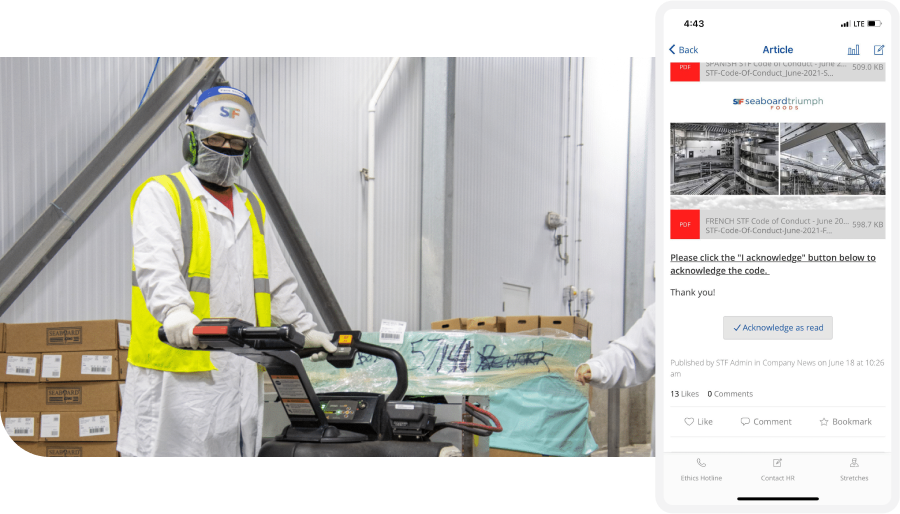The image size is (900, 514).
Task: Click the Article page title
Action: (x=778, y=50)
